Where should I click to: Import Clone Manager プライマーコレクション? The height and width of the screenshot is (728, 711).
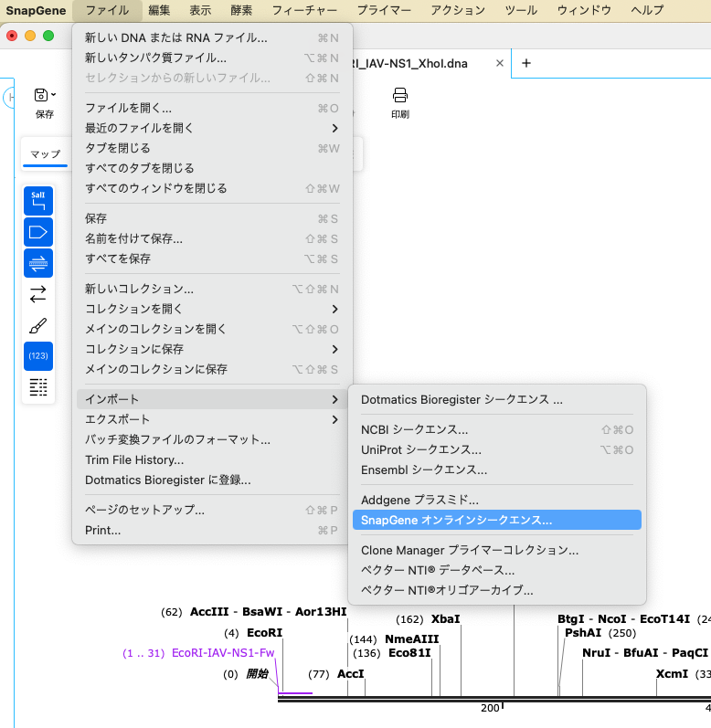pos(497,550)
